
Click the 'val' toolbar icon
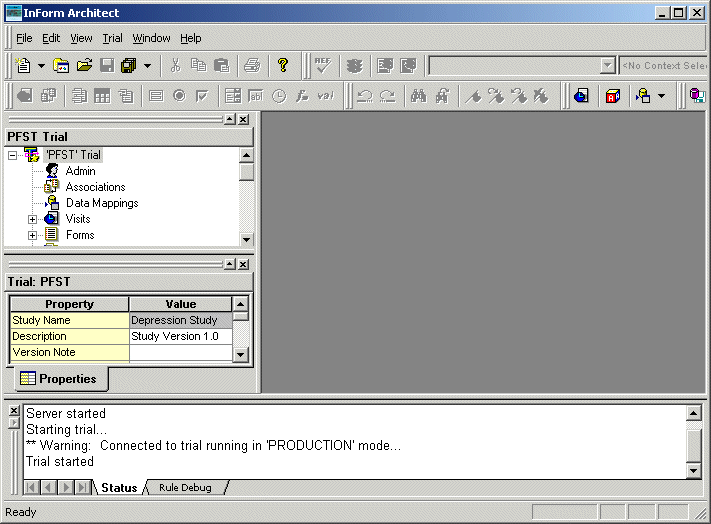pyautogui.click(x=325, y=96)
